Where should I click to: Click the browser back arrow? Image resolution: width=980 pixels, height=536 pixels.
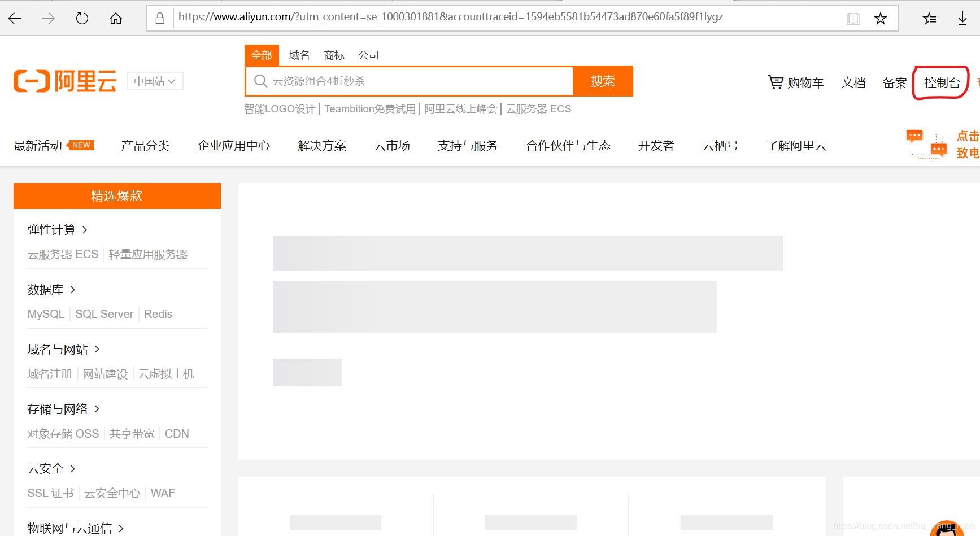(x=15, y=19)
